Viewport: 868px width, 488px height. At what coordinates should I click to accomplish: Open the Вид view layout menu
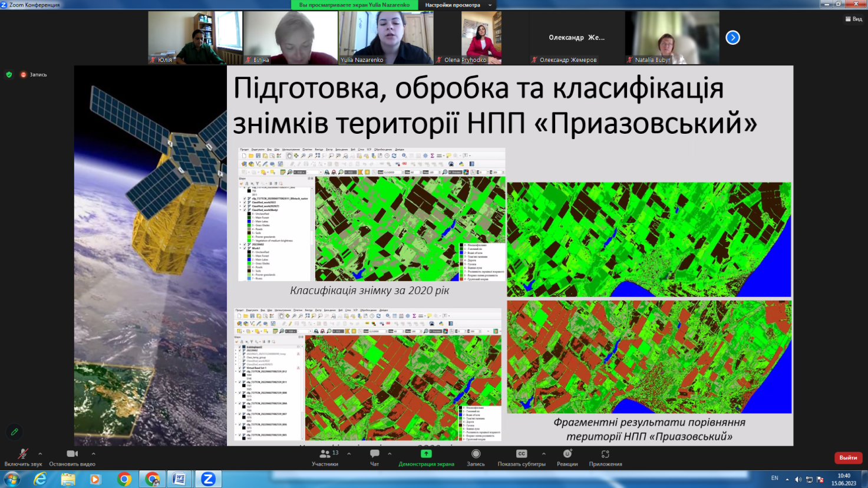[853, 19]
